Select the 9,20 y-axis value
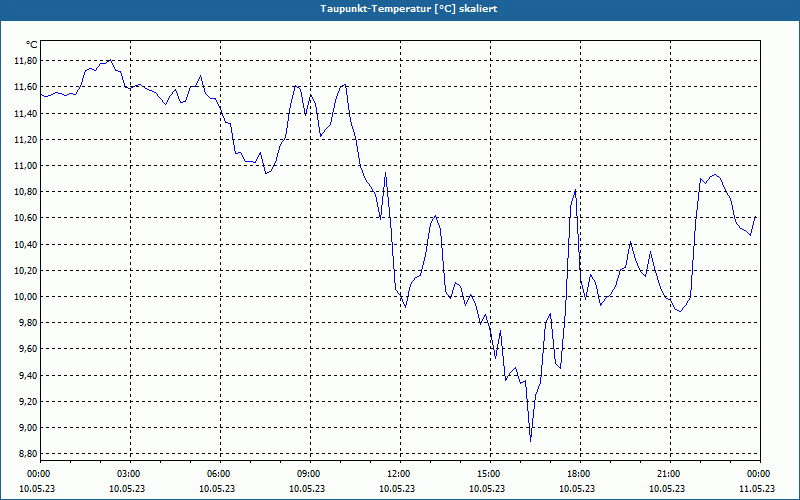Screen dimensions: 800x500 tap(28, 402)
